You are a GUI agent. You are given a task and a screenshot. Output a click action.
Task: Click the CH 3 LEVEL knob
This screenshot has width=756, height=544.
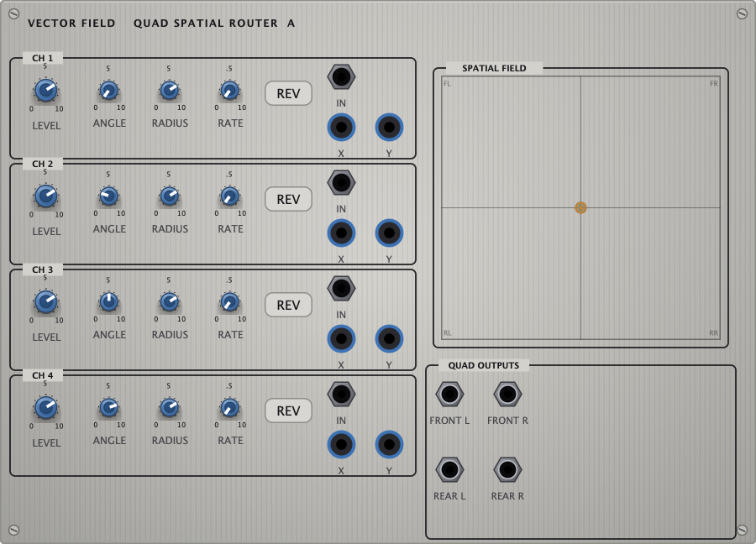point(46,302)
